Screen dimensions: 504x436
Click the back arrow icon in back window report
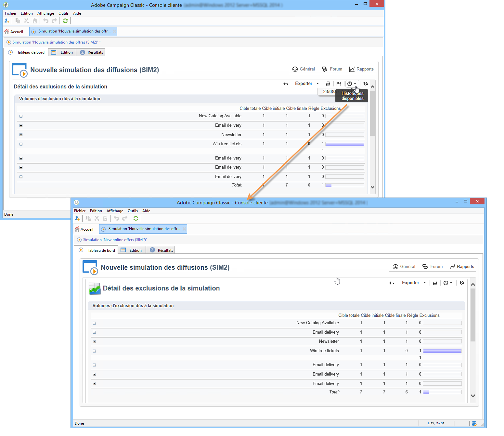286,84
